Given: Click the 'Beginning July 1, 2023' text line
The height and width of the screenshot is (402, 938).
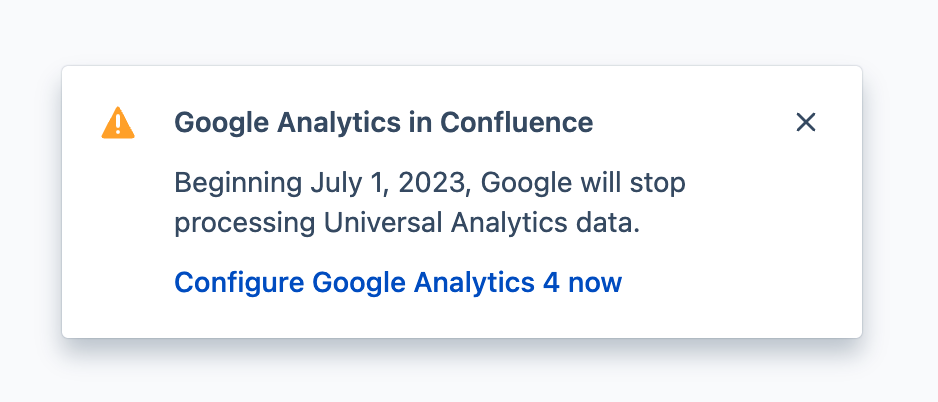Looking at the screenshot, I should pos(430,183).
